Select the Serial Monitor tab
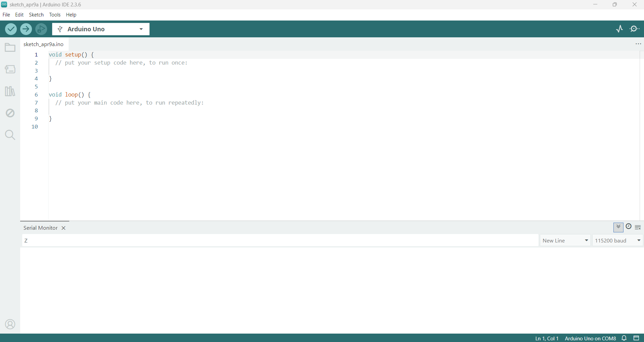The image size is (644, 342). (40, 228)
